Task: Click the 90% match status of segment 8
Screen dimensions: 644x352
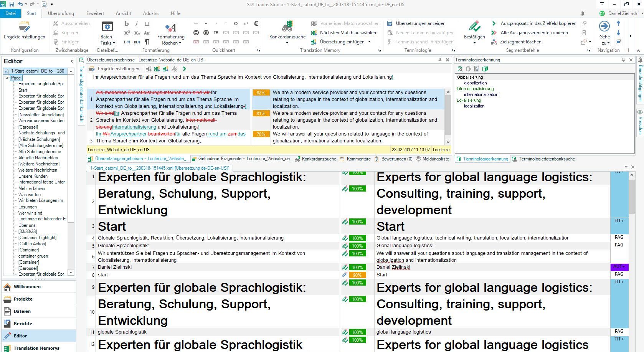Action: pos(357,275)
